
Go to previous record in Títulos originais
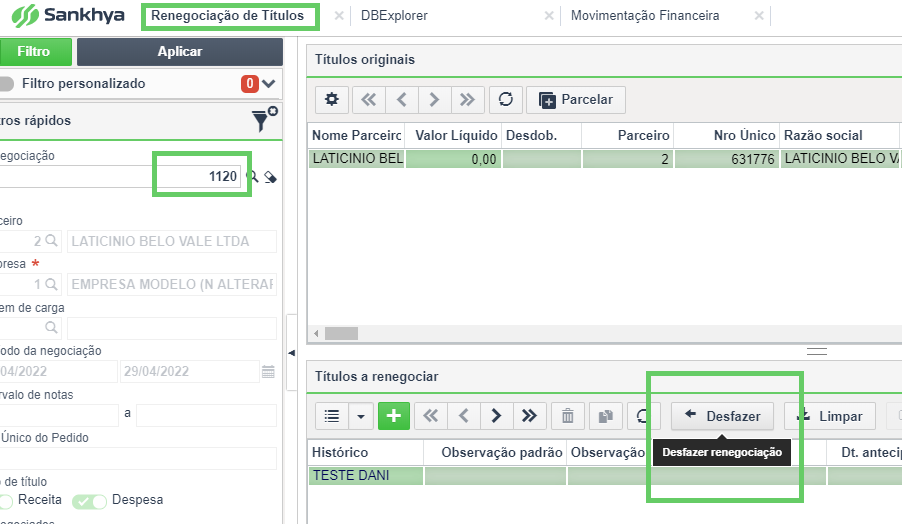click(x=402, y=100)
